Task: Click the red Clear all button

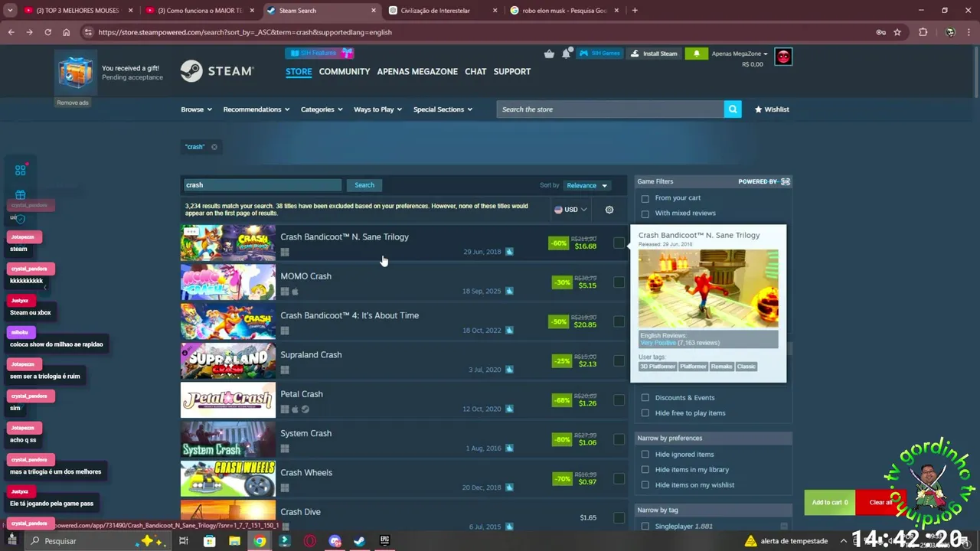Action: pyautogui.click(x=880, y=502)
